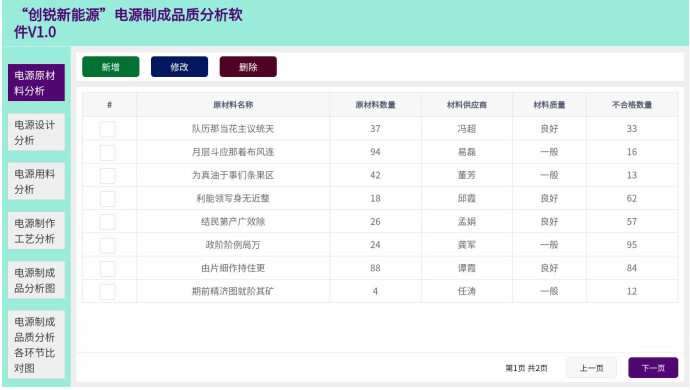Click the dark red 删除 button
The height and width of the screenshot is (390, 690).
[248, 67]
